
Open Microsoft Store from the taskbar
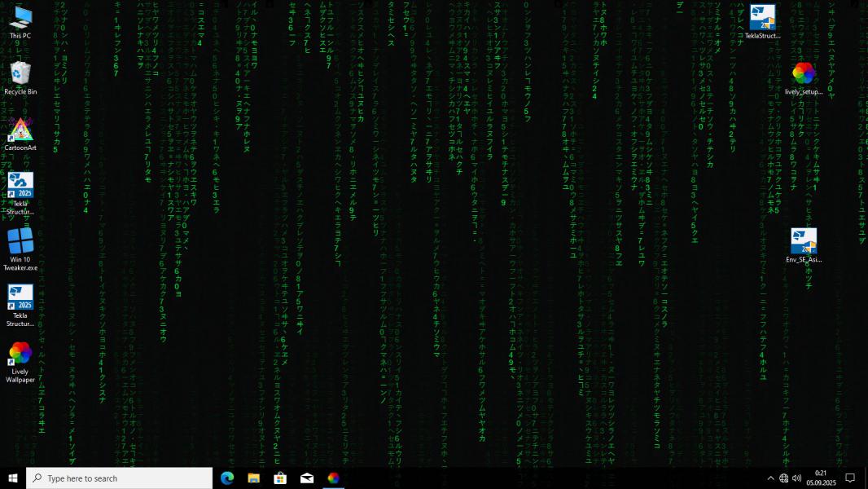pyautogui.click(x=280, y=478)
